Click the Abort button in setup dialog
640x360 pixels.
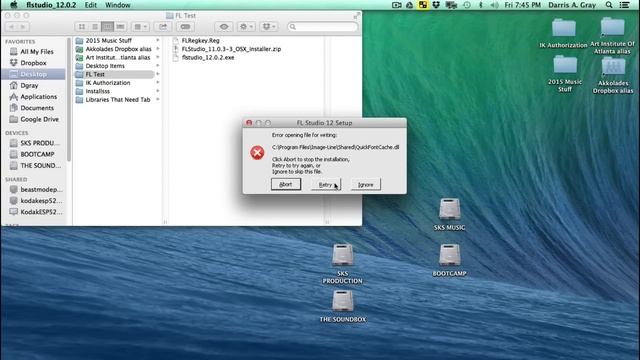(x=286, y=184)
